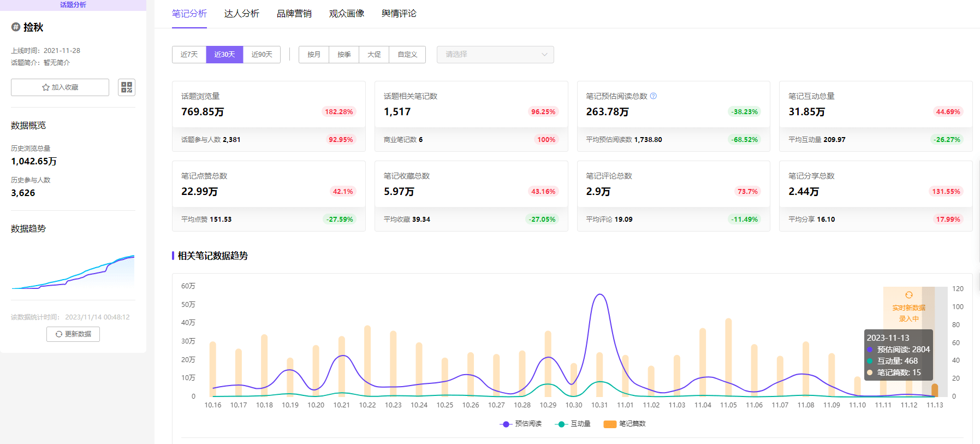
Task: Click the 平均预估阅读数 1,738.80 row
Action: click(x=624, y=140)
